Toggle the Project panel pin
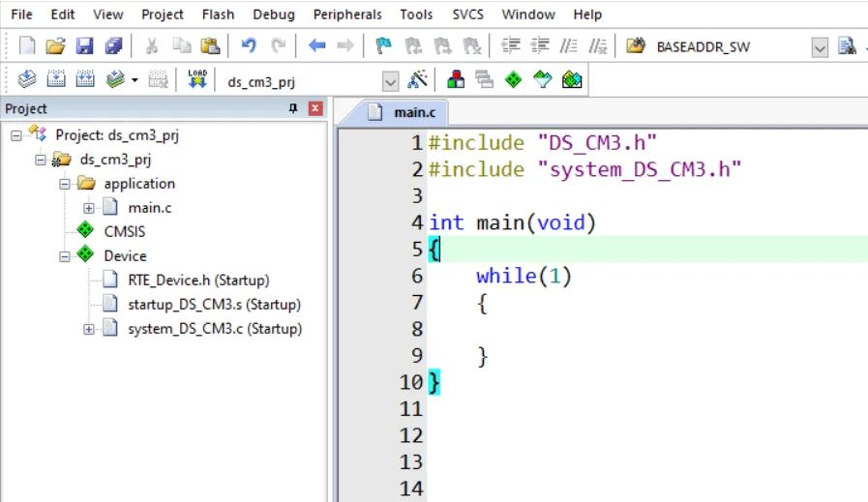The image size is (868, 502). (293, 108)
